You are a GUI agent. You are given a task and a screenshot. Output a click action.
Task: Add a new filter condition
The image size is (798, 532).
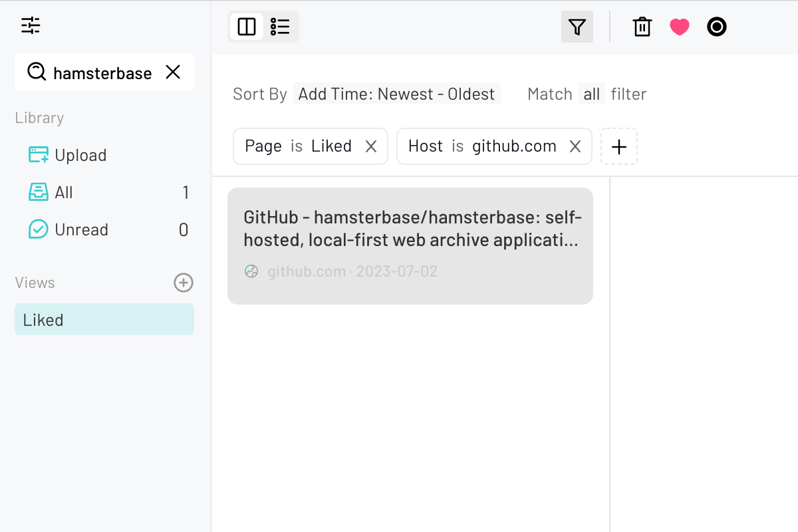(618, 146)
